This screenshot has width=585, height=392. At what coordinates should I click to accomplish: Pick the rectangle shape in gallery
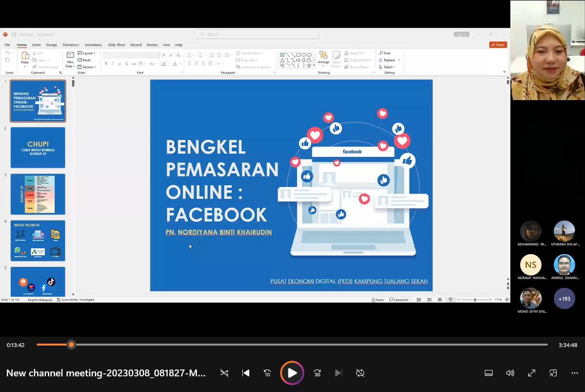tap(299, 55)
